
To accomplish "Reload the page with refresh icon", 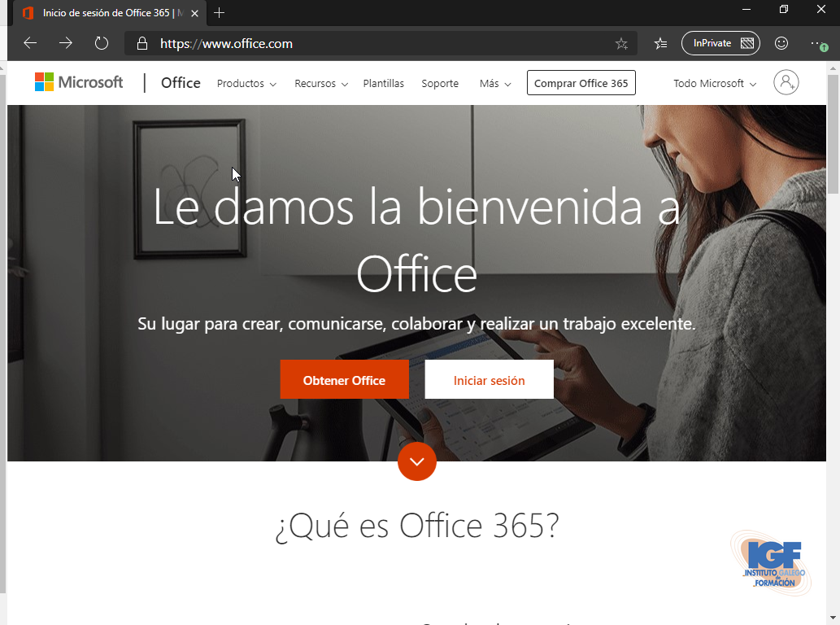I will [102, 43].
